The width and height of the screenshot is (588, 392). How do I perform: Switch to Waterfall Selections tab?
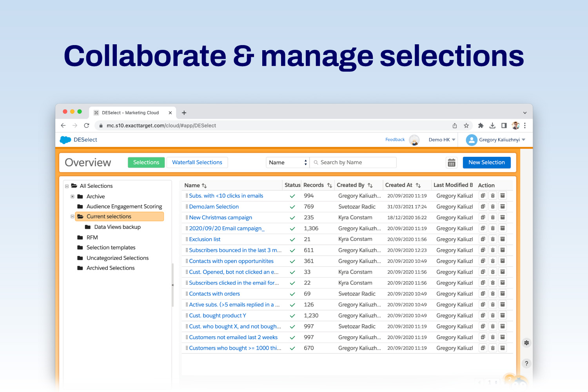(197, 163)
